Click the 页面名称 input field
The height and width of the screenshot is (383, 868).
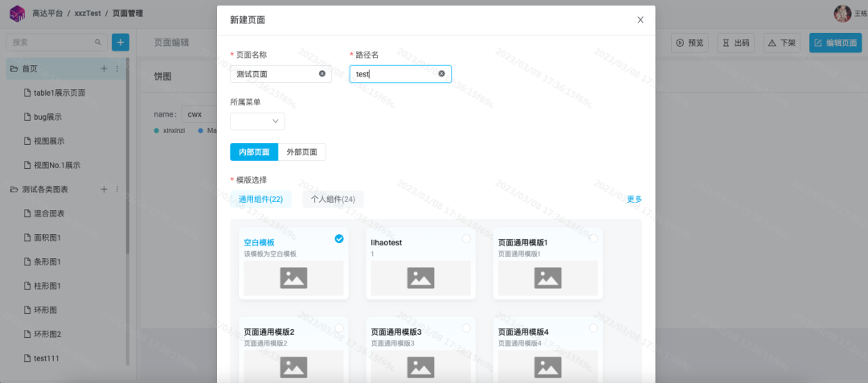280,74
